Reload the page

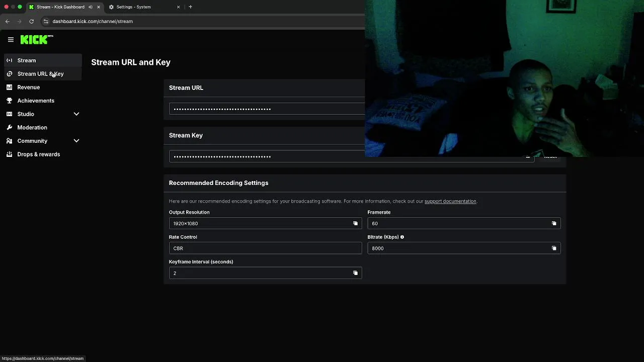point(31,21)
